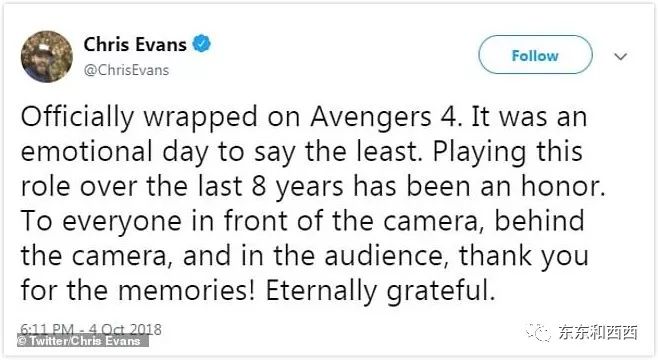Click the words '8 years' in tweet
The width and height of the screenshot is (658, 360).
(298, 188)
